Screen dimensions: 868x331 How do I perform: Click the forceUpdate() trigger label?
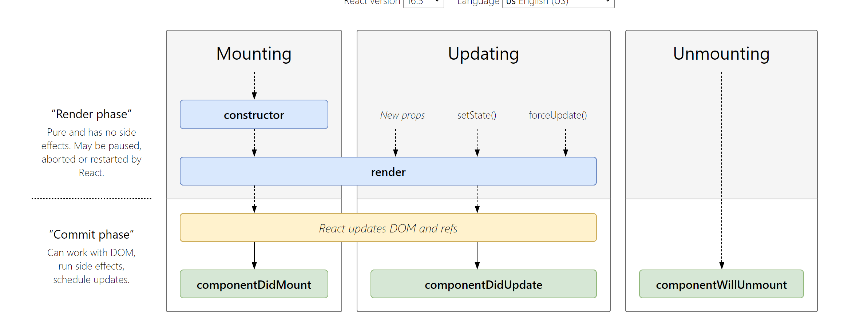(558, 115)
